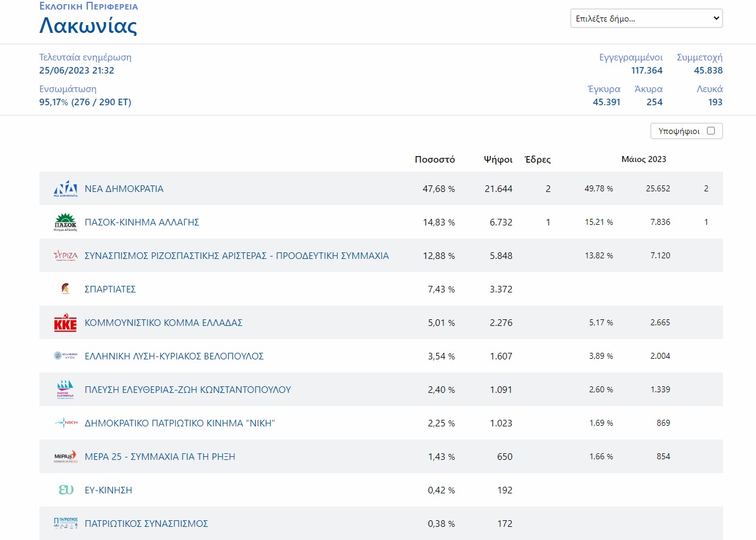Screen dimensions: 756x540
Task: Click the Πλεύση Ελευθερίας ship logo
Action: pos(65,390)
